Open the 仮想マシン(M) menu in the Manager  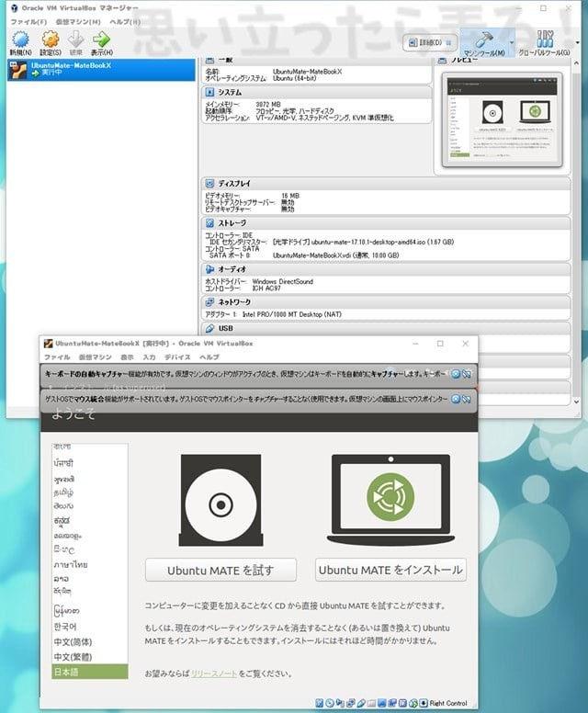pos(78,21)
